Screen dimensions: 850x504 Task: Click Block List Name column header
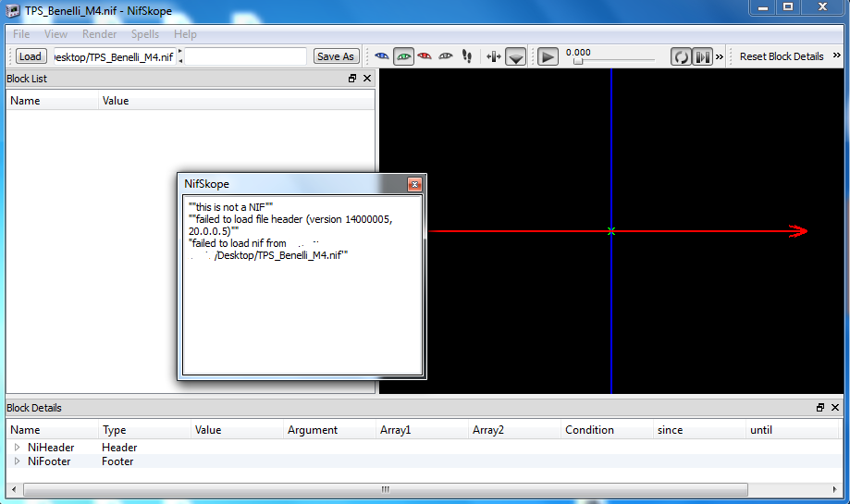tap(53, 101)
